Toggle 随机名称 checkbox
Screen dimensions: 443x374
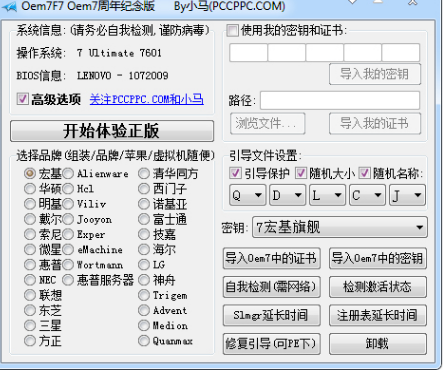click(364, 173)
